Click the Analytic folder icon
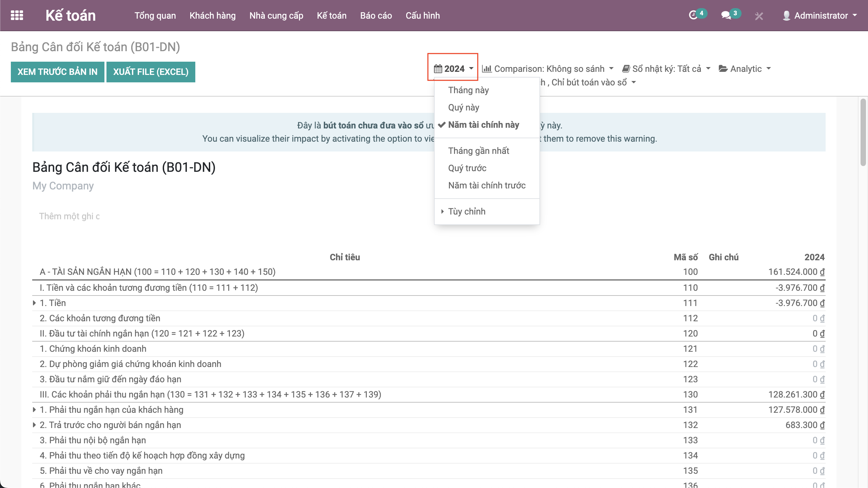Image resolution: width=868 pixels, height=488 pixels. [x=723, y=69]
